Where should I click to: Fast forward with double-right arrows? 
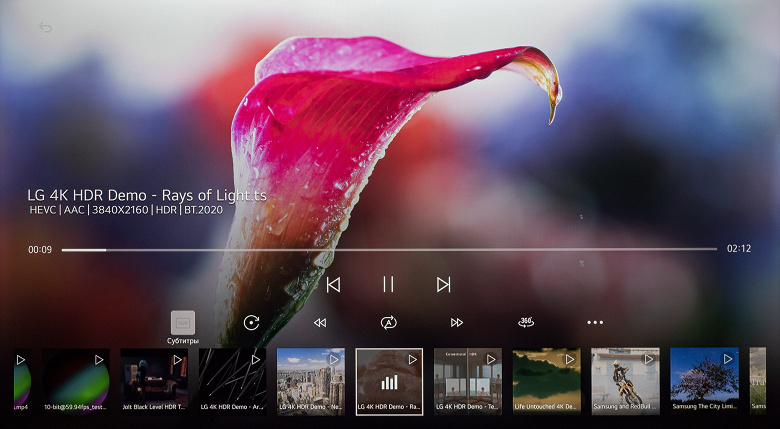457,323
